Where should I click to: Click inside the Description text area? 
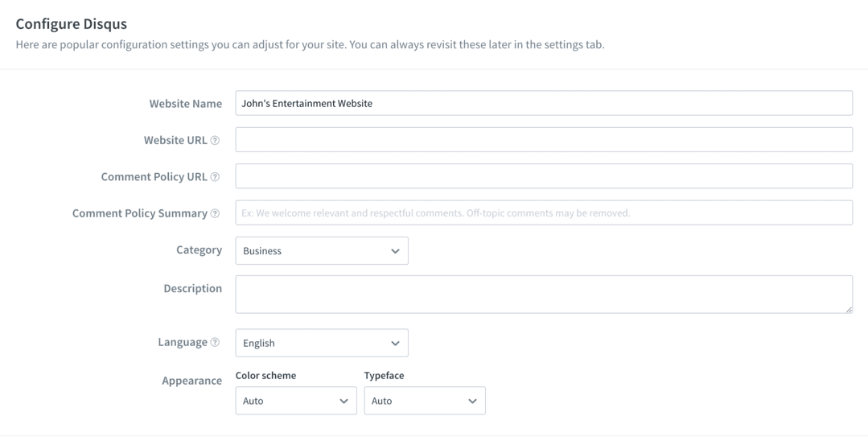pyautogui.click(x=543, y=294)
